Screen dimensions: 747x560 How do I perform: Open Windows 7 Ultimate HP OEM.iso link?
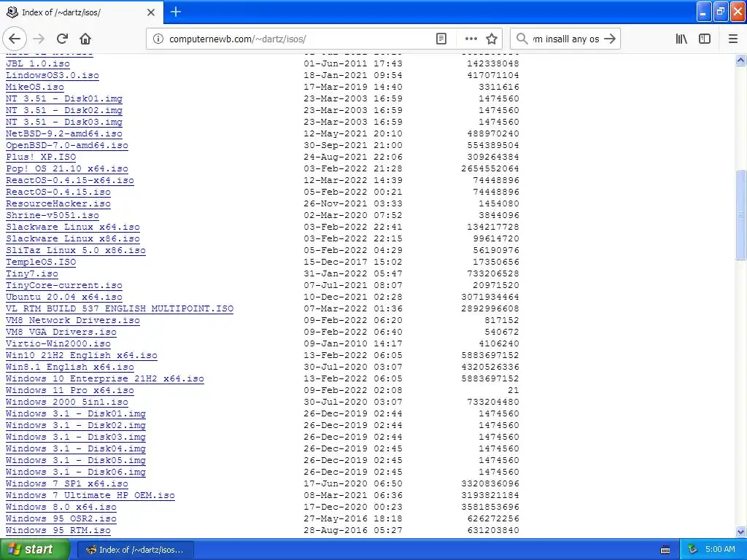pyautogui.click(x=90, y=495)
